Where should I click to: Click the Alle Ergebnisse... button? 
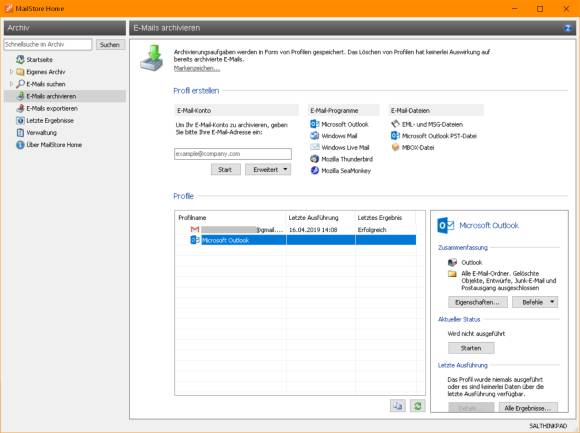[528, 408]
